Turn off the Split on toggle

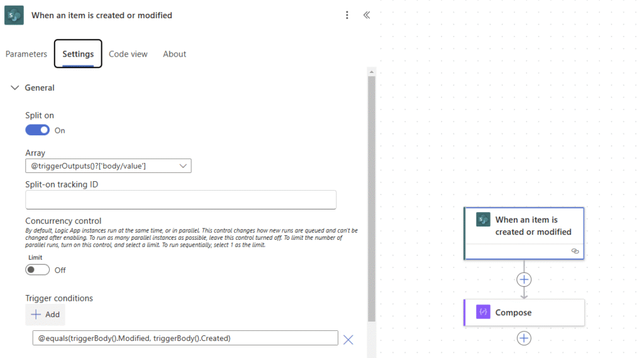tap(37, 130)
